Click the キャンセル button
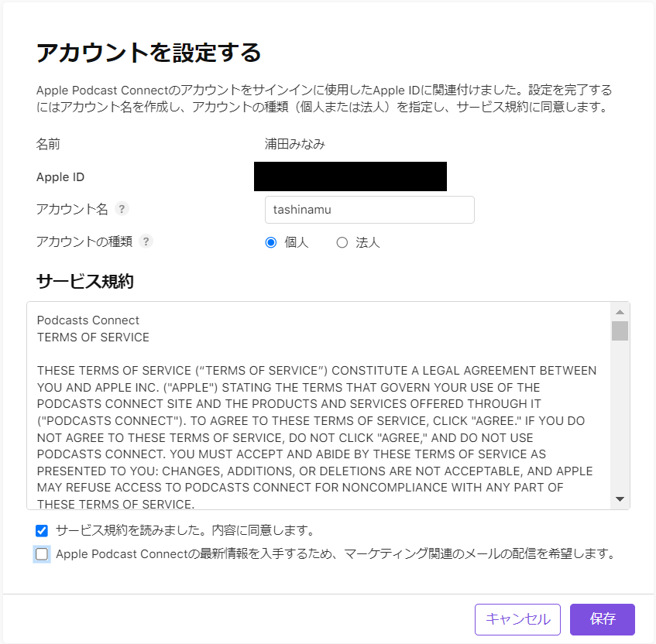 [x=517, y=619]
